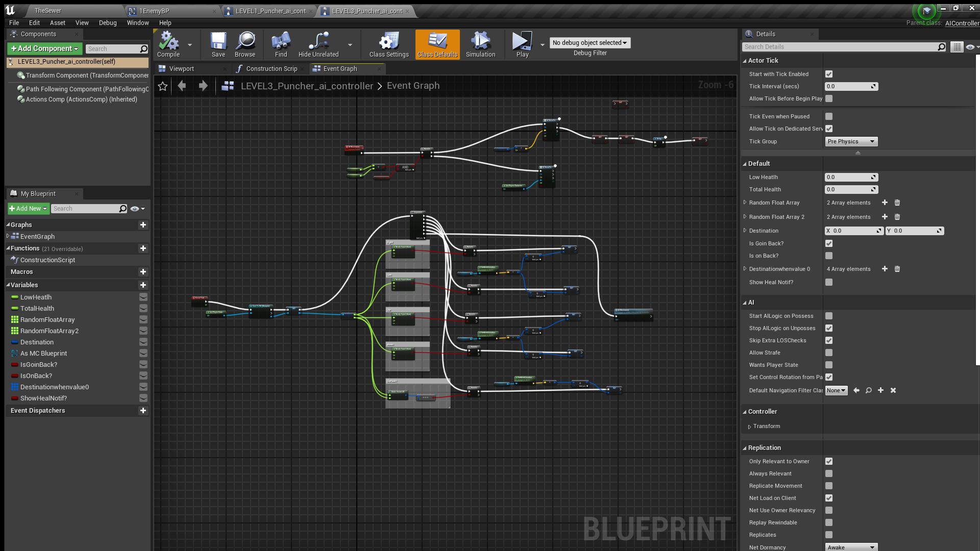Disable Start with Tick Enabled checkbox
The image size is (980, 551).
pyautogui.click(x=829, y=74)
